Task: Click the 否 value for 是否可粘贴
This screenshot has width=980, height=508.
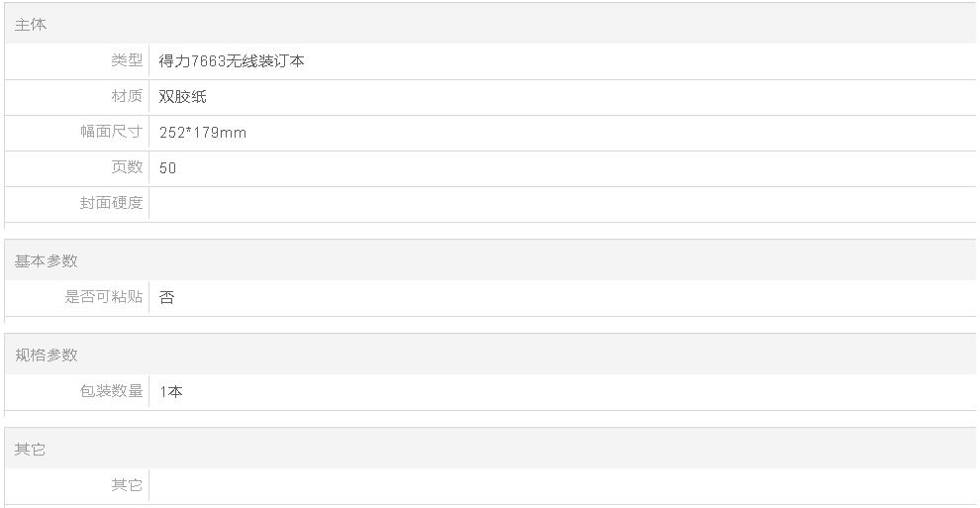Action: tap(166, 297)
